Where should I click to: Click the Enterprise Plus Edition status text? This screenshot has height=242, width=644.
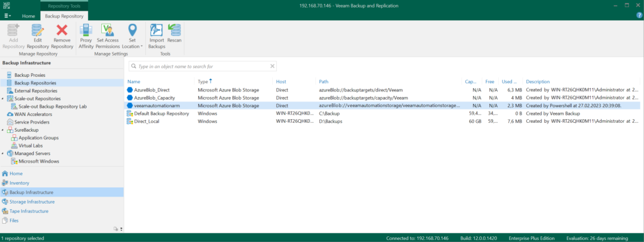[x=531, y=238]
